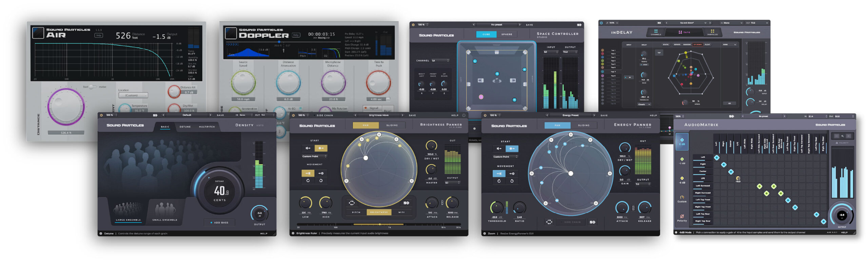This screenshot has height=263, width=868.
Task: Click the Help button in Doppler
Action: point(296,35)
